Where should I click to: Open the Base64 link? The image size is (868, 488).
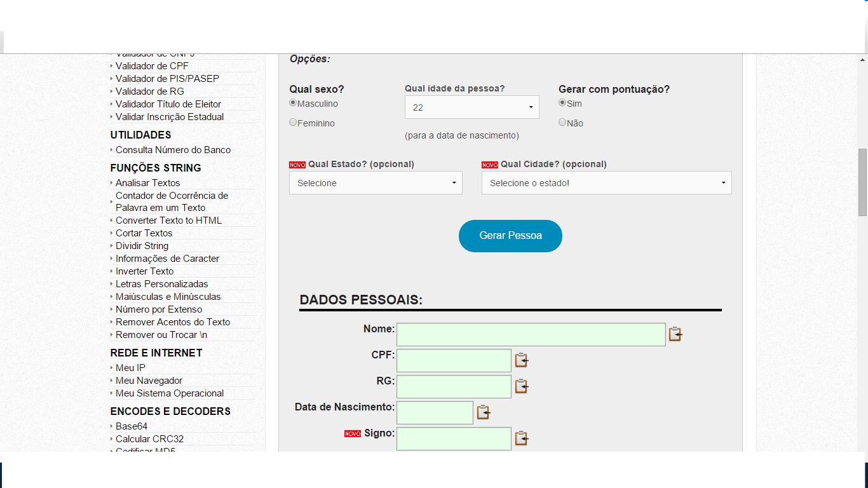click(x=132, y=426)
